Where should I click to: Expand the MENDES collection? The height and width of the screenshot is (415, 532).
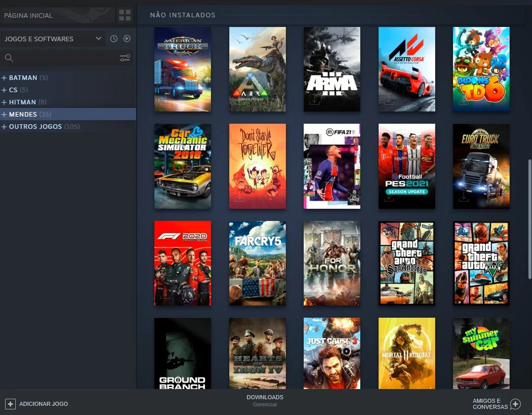pyautogui.click(x=4, y=114)
